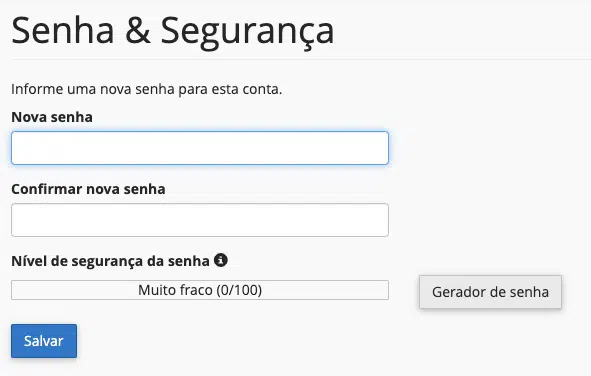The width and height of the screenshot is (591, 376).
Task: Select the (0/100) score text in strength bar
Action: coord(239,290)
